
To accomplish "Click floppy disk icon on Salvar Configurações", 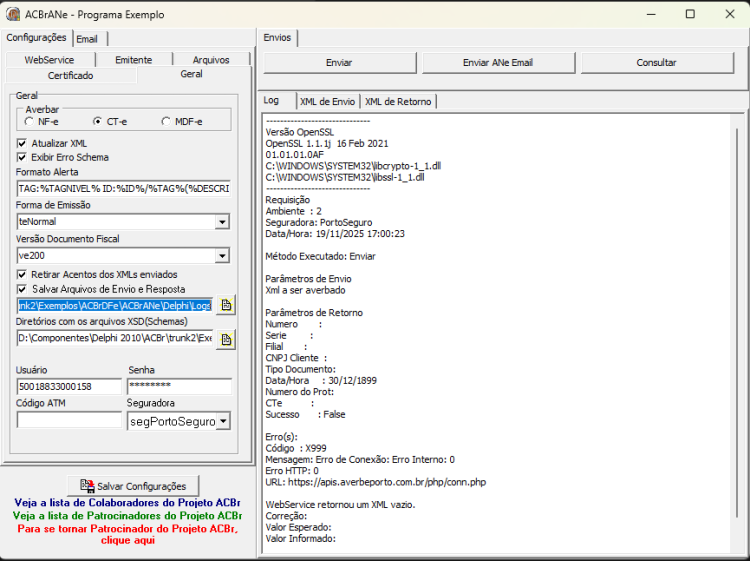I will coord(88,486).
